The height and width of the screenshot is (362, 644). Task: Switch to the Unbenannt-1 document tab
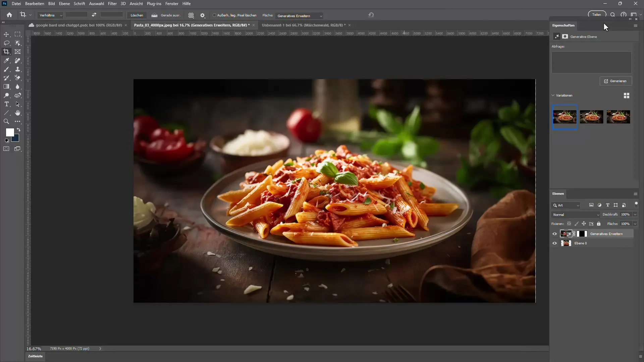coord(304,25)
